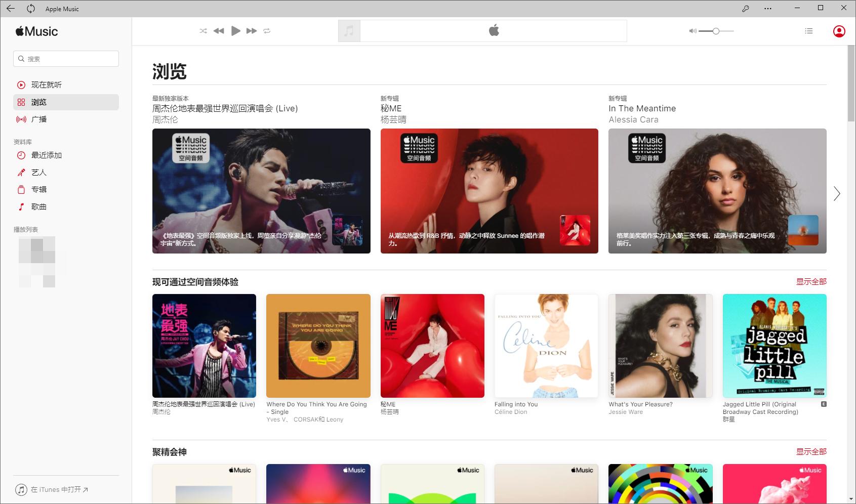Go back using the title bar arrow
The image size is (856, 504).
[x=11, y=8]
